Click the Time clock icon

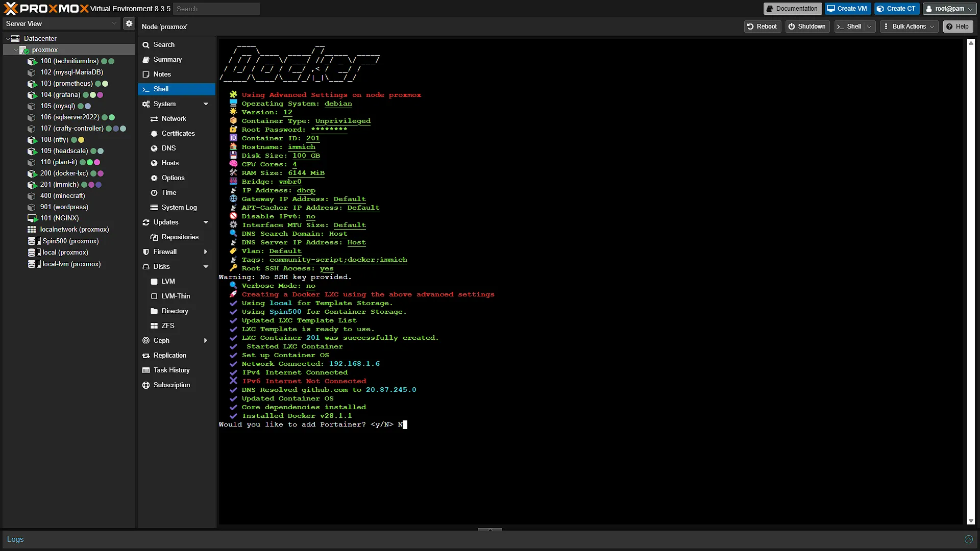click(154, 193)
